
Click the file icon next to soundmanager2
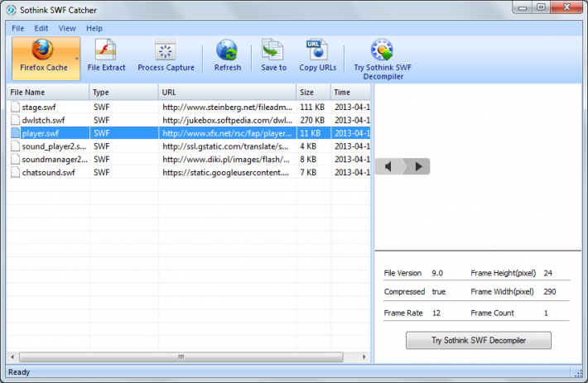[16, 160]
